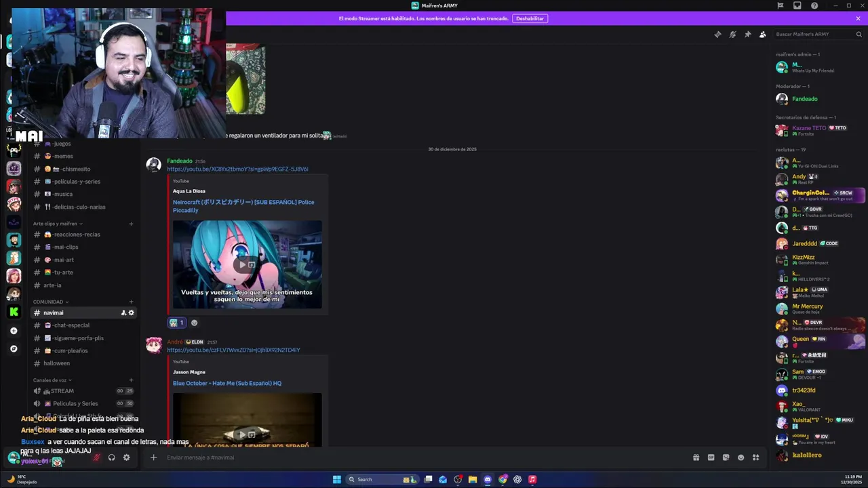868x488 pixels.
Task: Open Blue October - Hate Me video link
Action: 227,383
